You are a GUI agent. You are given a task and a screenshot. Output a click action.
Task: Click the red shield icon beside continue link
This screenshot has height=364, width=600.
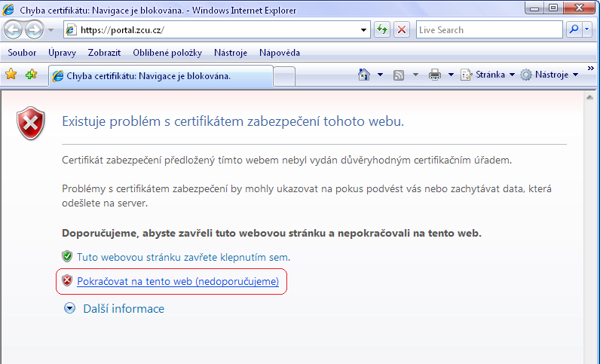point(67,280)
